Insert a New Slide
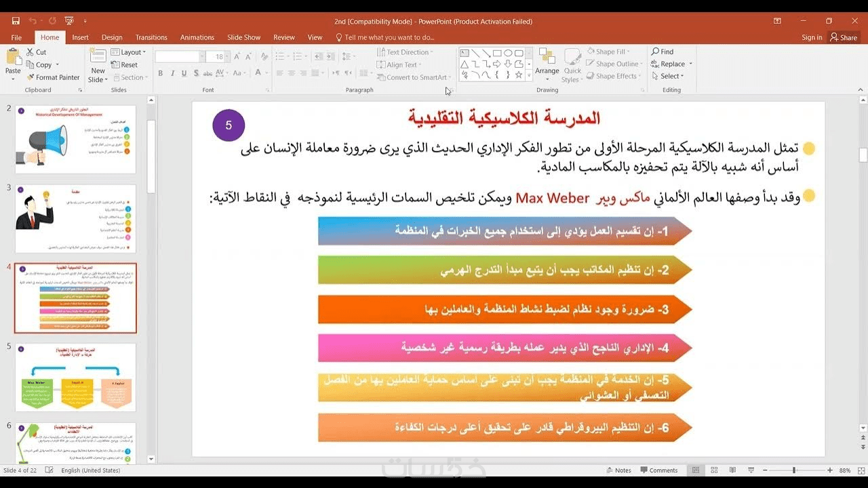Screen dimensions: 868x488 (98, 66)
